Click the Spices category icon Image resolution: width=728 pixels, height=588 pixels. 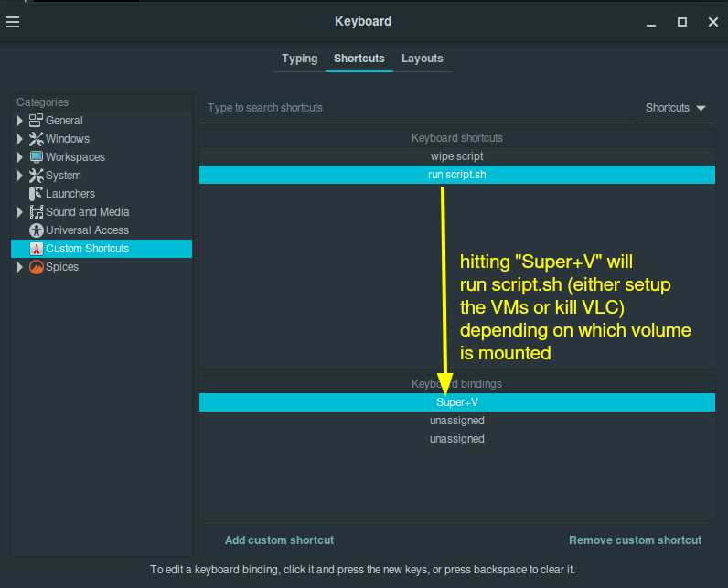pos(36,267)
